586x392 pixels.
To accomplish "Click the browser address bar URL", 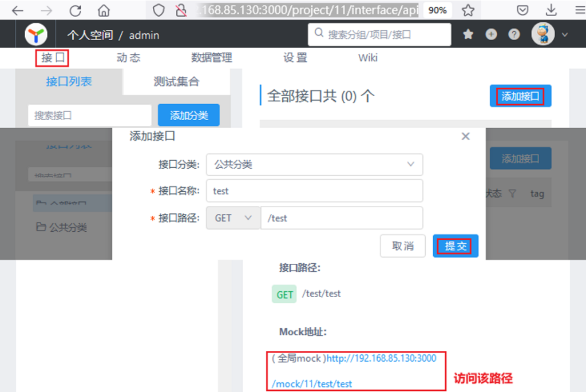I will 307,10.
